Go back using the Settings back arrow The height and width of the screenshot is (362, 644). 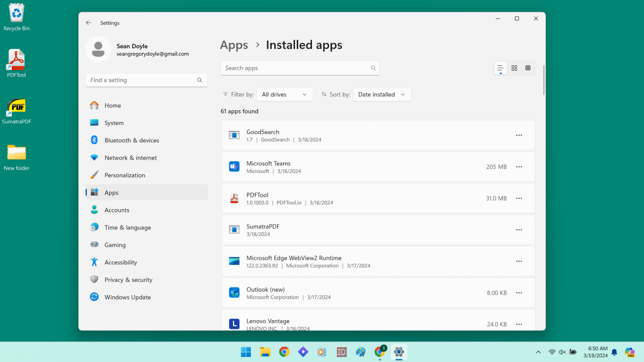pyautogui.click(x=88, y=23)
